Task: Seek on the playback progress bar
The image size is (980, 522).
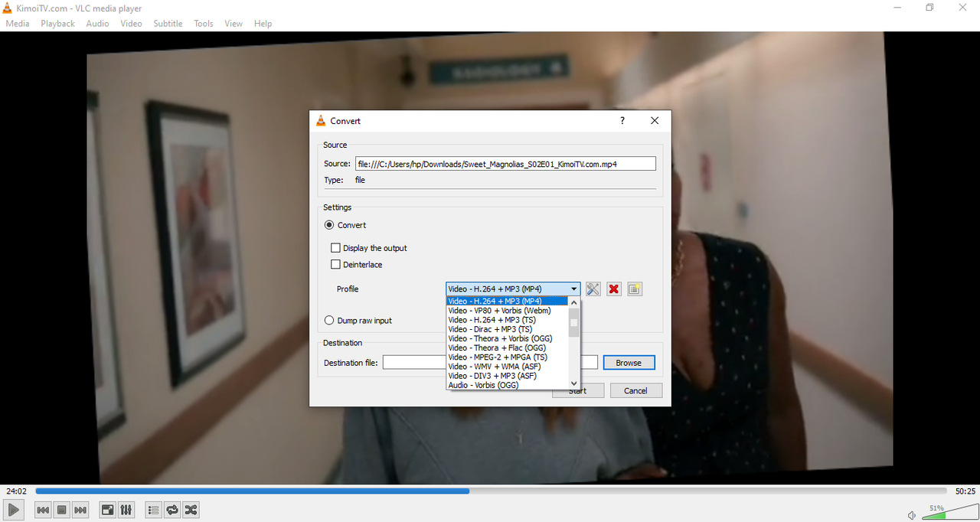Action: (491, 491)
